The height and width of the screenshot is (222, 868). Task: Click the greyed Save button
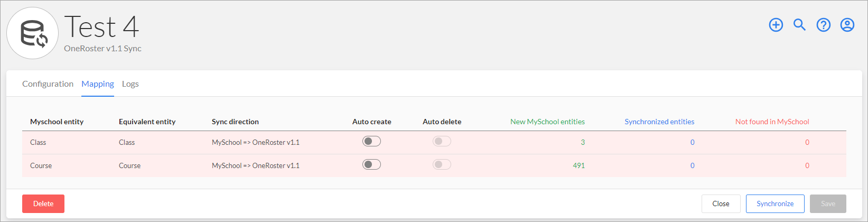click(828, 203)
